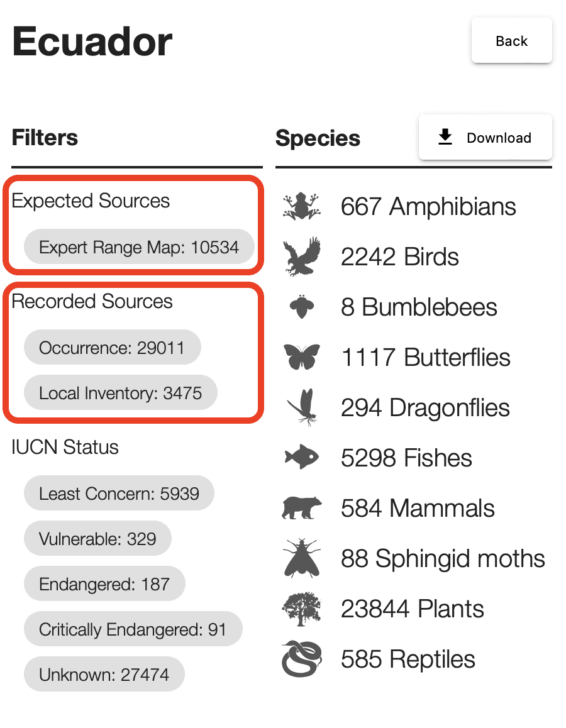The image size is (566, 728).
Task: Click the frog Amphibians icon
Action: pyautogui.click(x=302, y=206)
